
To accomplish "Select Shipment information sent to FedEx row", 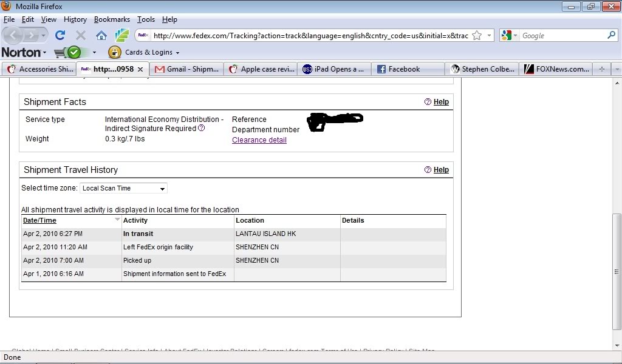I will pos(234,274).
